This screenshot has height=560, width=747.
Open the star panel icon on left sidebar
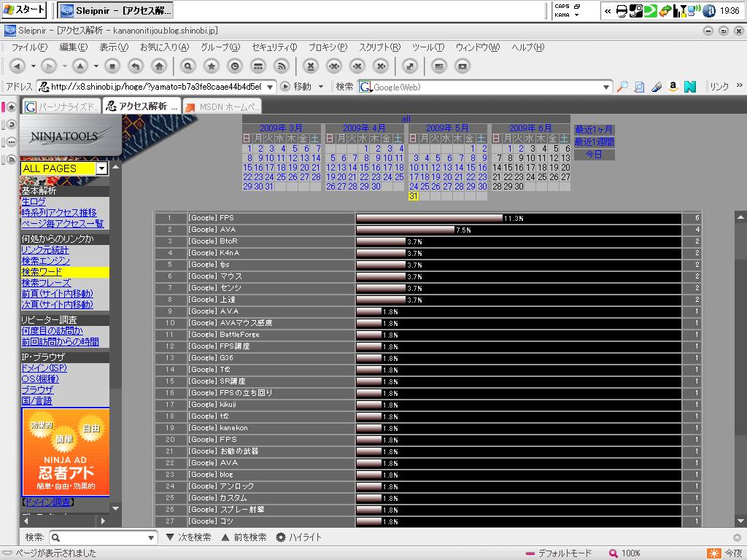[x=12, y=107]
